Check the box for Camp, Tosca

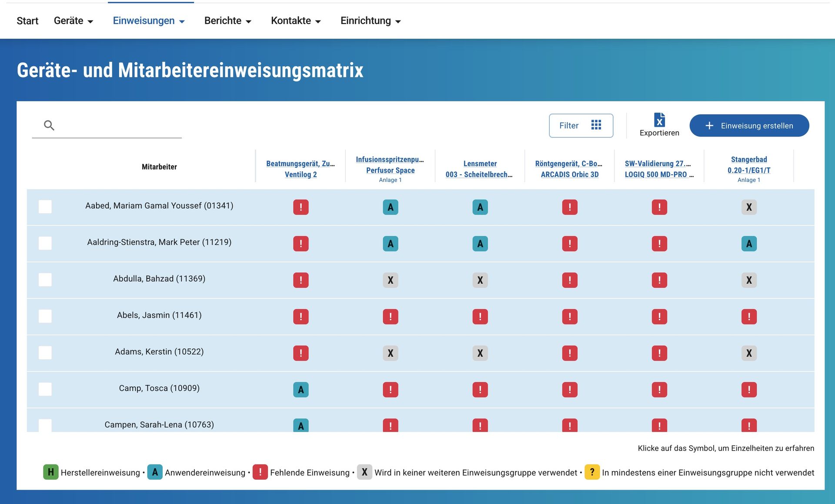pos(45,389)
